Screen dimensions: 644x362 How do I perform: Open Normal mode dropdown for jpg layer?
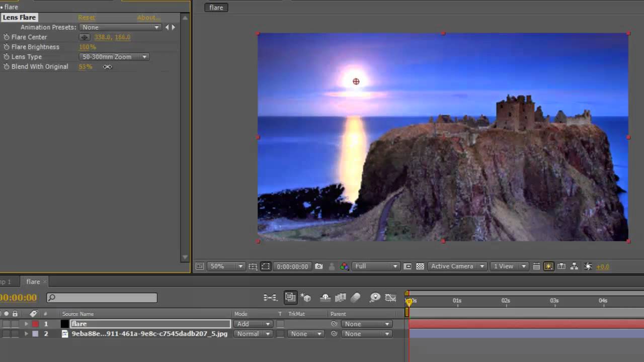pos(253,334)
